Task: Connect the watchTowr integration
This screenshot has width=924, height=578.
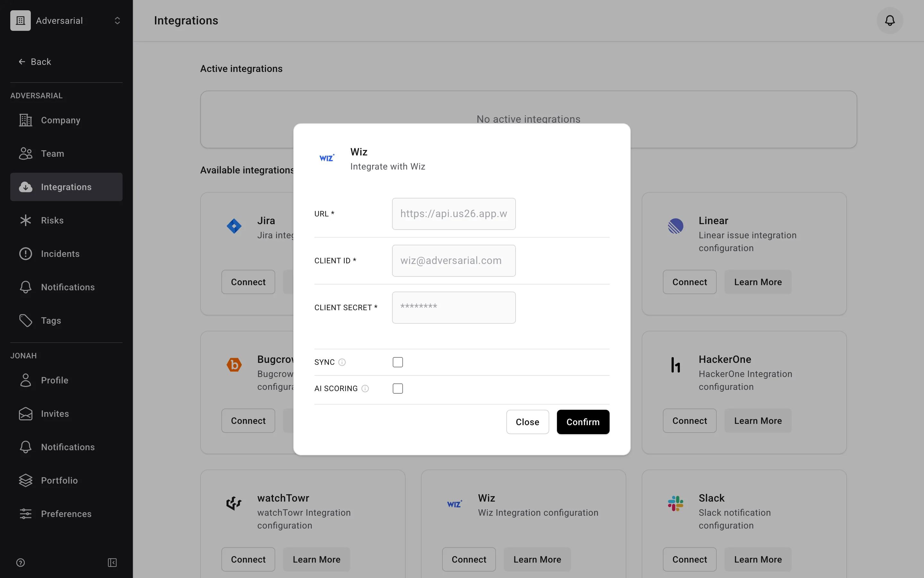Action: [x=248, y=560]
